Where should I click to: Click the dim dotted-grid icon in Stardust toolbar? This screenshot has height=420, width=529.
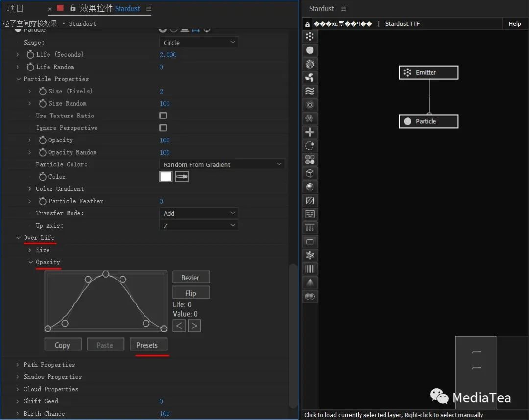click(x=310, y=118)
